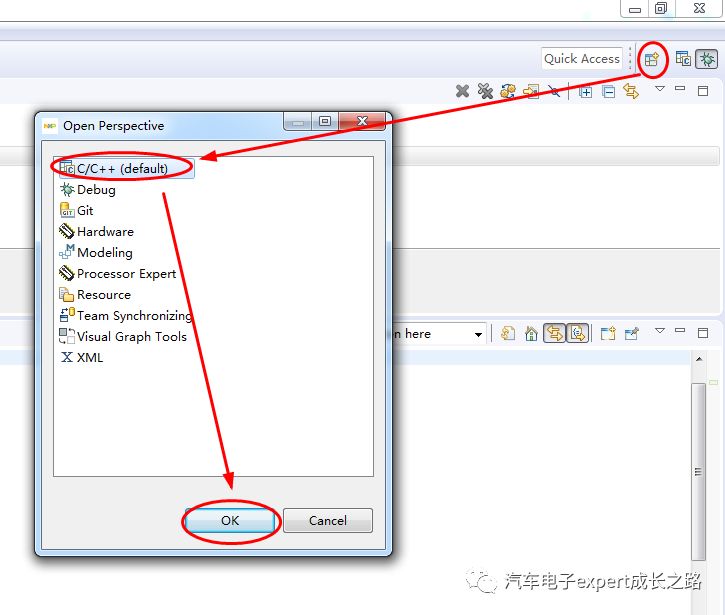The height and width of the screenshot is (615, 725).
Task: Switch to the Debug perspective bug icon
Action: [x=707, y=59]
